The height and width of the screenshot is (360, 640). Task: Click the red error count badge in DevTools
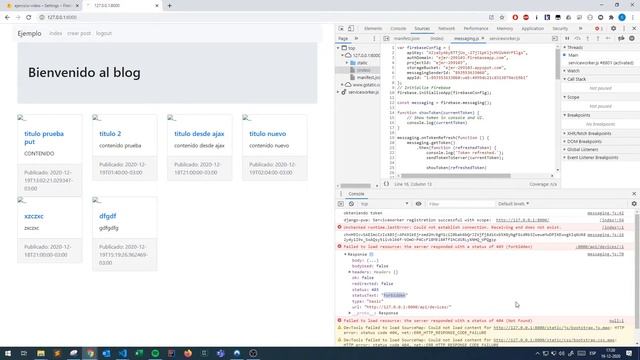pyautogui.click(x=599, y=29)
